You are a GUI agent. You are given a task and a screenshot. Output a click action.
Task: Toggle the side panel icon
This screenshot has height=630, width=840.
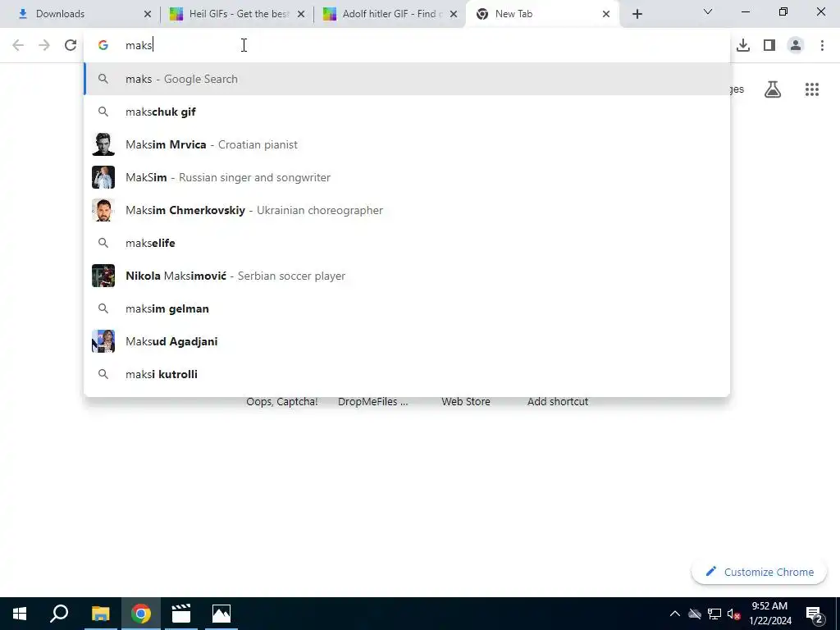click(x=769, y=45)
